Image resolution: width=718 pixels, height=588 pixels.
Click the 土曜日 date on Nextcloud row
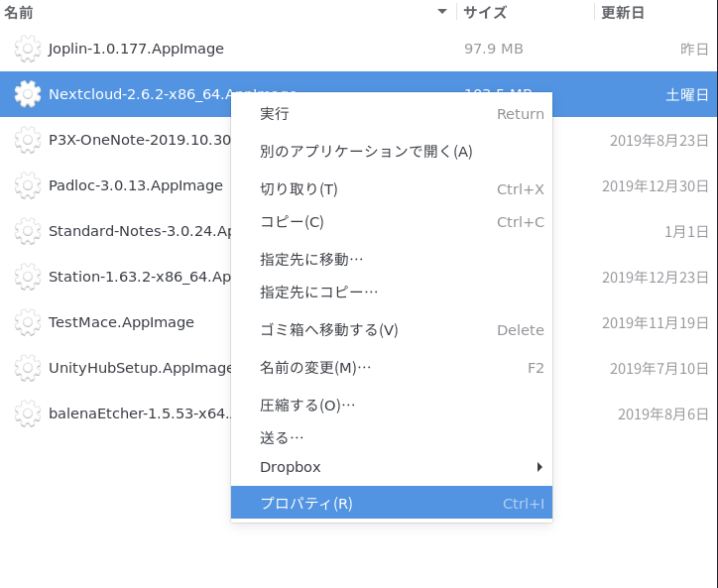[687, 95]
